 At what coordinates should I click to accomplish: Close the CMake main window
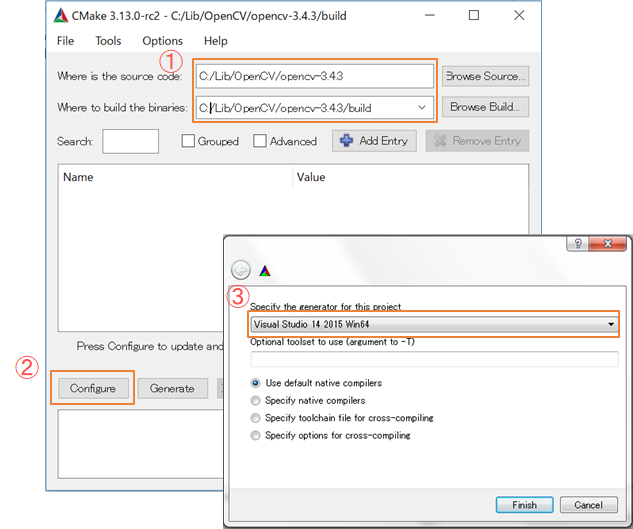(x=519, y=15)
